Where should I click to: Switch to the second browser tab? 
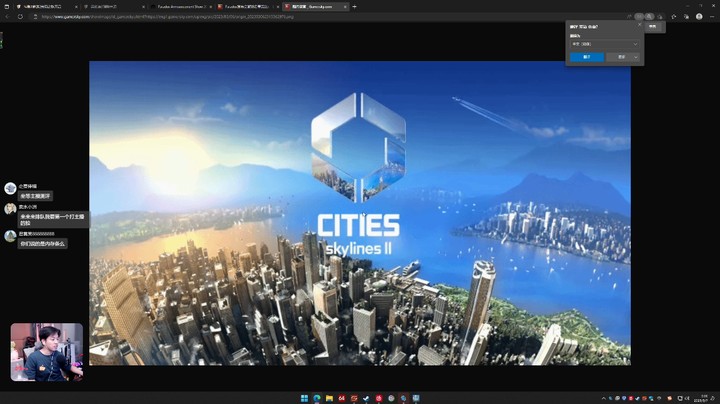pos(113,7)
